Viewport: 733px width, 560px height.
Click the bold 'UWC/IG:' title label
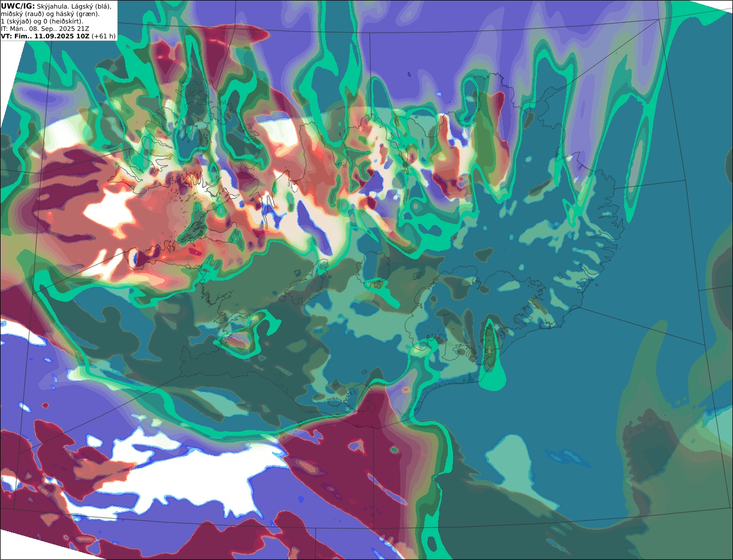[x=18, y=6]
